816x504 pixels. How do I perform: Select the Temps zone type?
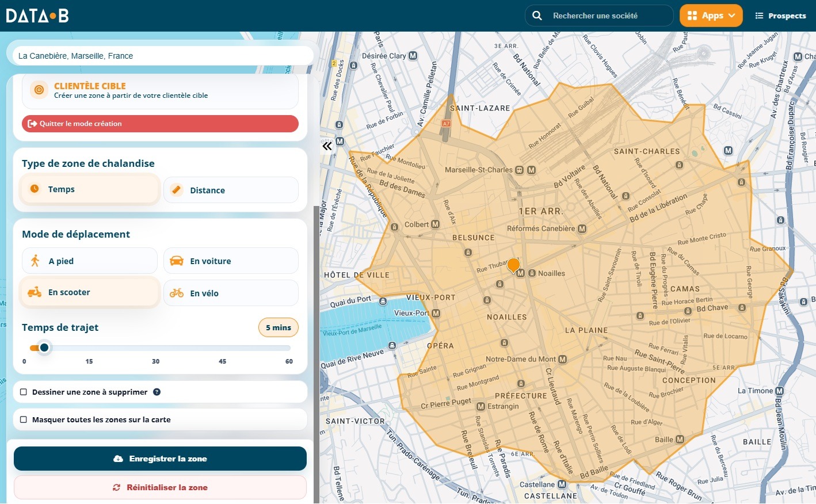tap(89, 189)
